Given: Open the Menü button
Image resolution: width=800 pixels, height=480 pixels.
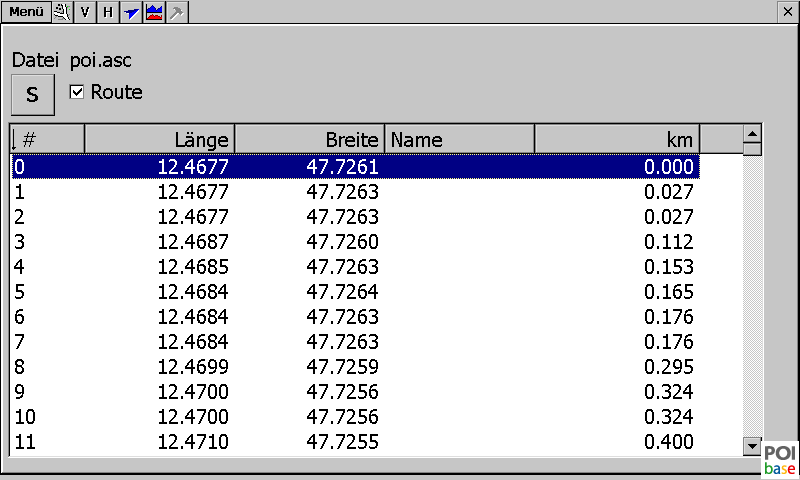Looking at the screenshot, I should (x=25, y=12).
